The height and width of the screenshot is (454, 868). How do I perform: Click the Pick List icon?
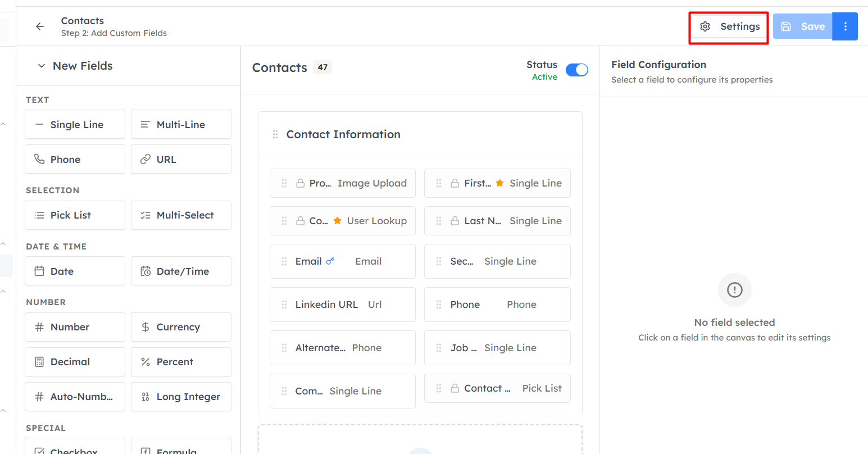pyautogui.click(x=39, y=215)
